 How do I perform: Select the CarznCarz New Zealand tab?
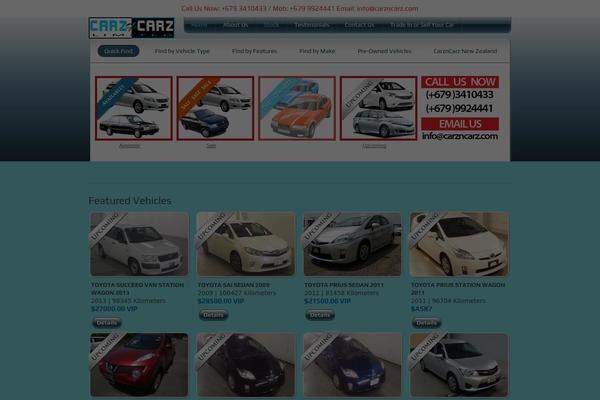pos(465,51)
